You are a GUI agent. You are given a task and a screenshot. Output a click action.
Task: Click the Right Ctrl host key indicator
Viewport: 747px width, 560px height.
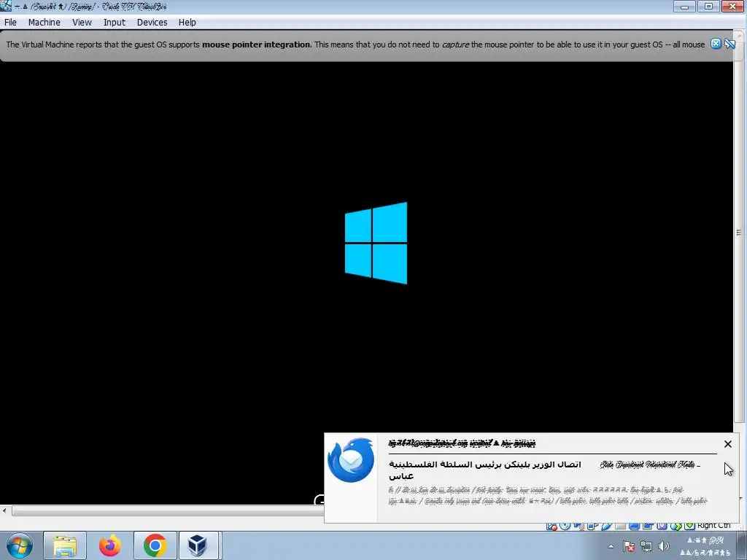[713, 525]
